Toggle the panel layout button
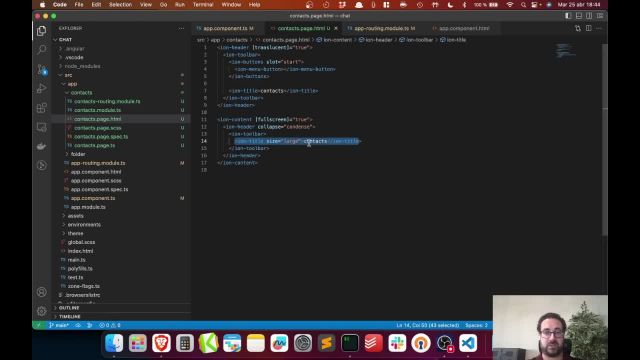Viewport: 640px width, 360px height. [x=579, y=16]
